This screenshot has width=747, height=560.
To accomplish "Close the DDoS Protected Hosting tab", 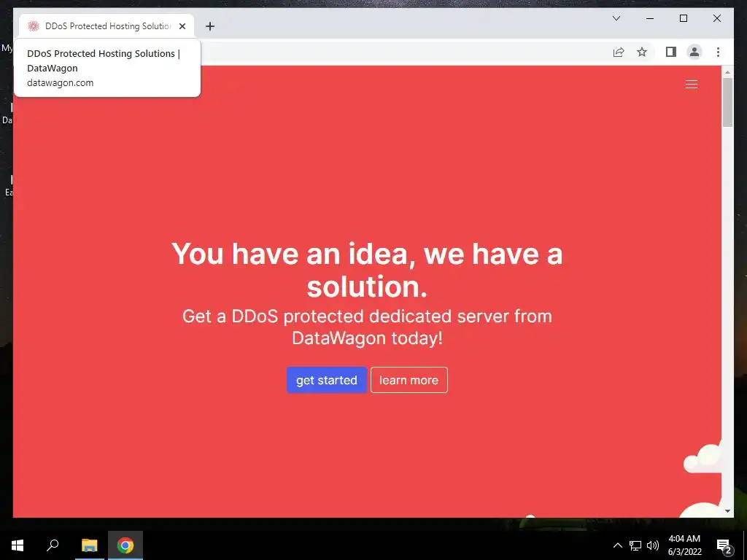I will (182, 26).
